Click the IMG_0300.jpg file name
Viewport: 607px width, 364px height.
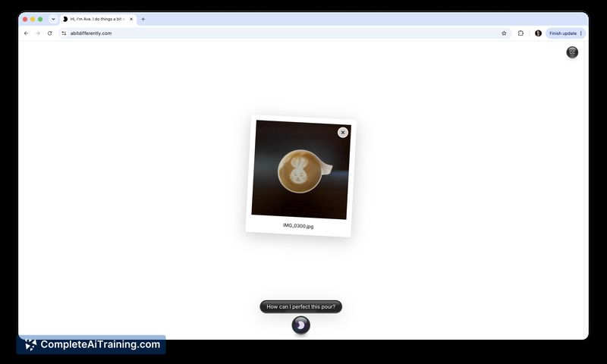click(x=298, y=225)
